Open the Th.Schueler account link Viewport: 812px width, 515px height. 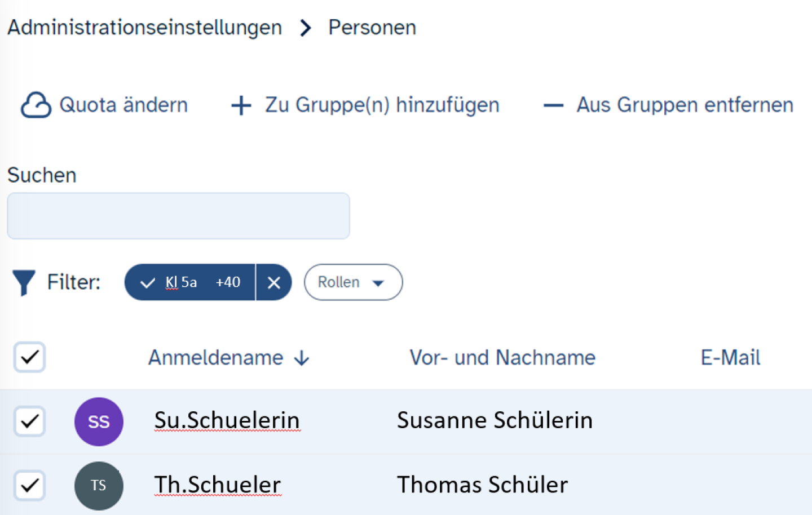pos(217,484)
